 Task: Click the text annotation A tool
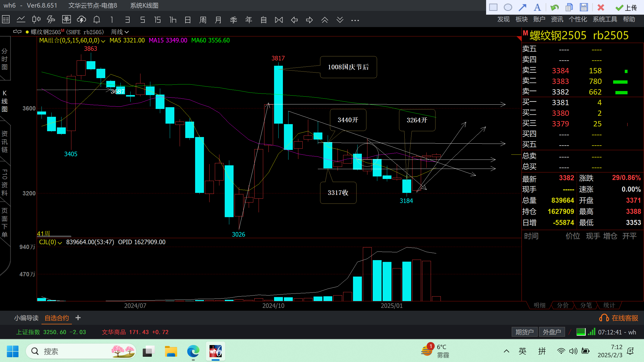point(537,7)
